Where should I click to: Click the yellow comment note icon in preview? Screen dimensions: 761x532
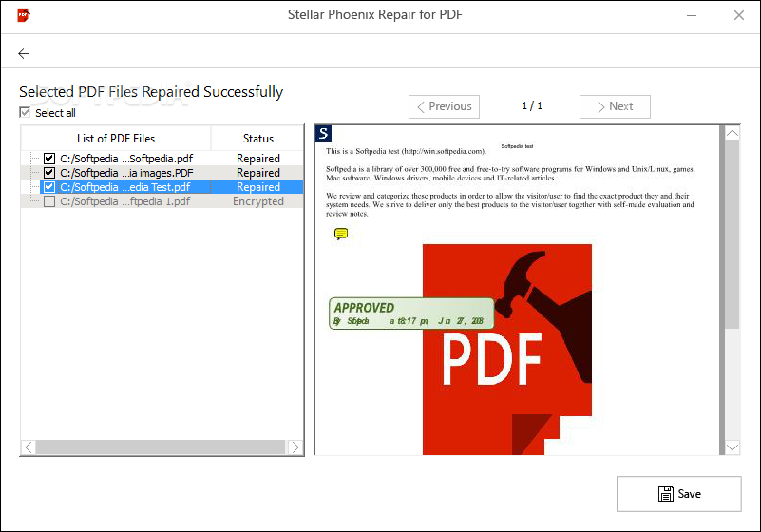tap(341, 234)
